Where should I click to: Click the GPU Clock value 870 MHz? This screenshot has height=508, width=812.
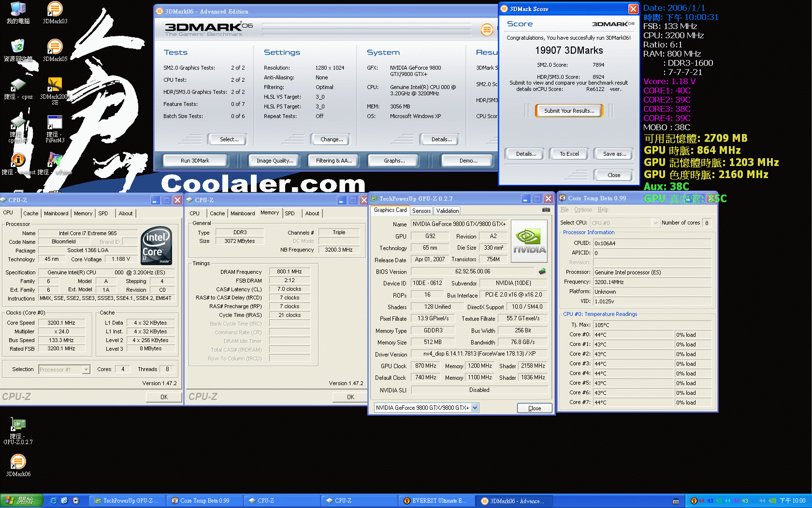point(425,366)
